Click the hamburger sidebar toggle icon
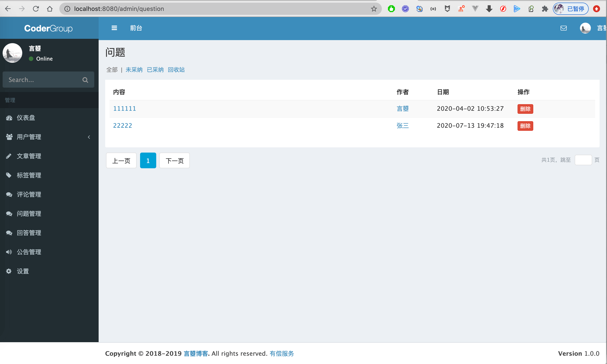 pyautogui.click(x=114, y=28)
